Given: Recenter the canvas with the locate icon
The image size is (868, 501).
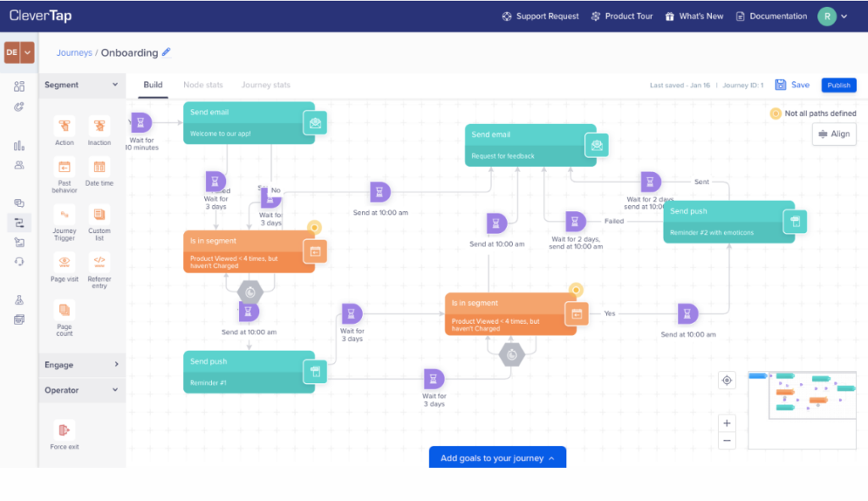Looking at the screenshot, I should tap(726, 381).
